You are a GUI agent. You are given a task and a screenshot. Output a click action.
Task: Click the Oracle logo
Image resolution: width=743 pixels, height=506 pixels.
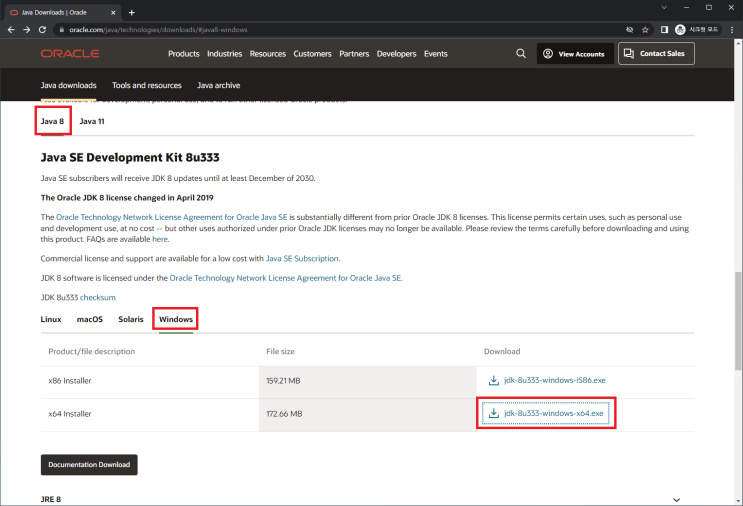[x=70, y=54]
